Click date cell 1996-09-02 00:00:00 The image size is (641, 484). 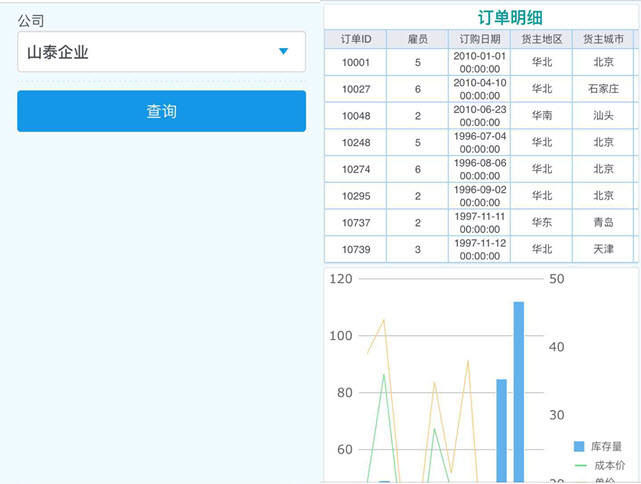(x=480, y=196)
